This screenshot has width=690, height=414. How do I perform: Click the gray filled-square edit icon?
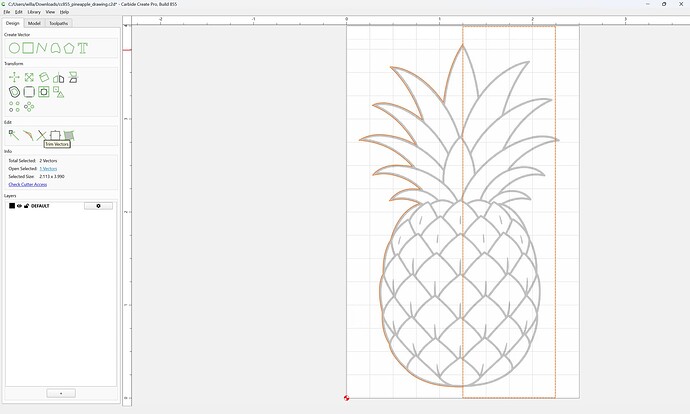click(69, 135)
